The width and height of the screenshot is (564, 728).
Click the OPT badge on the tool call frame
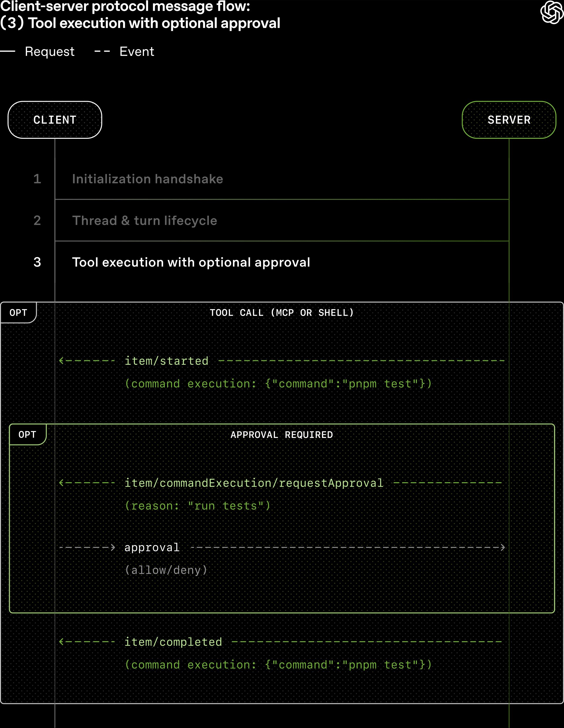click(x=18, y=313)
